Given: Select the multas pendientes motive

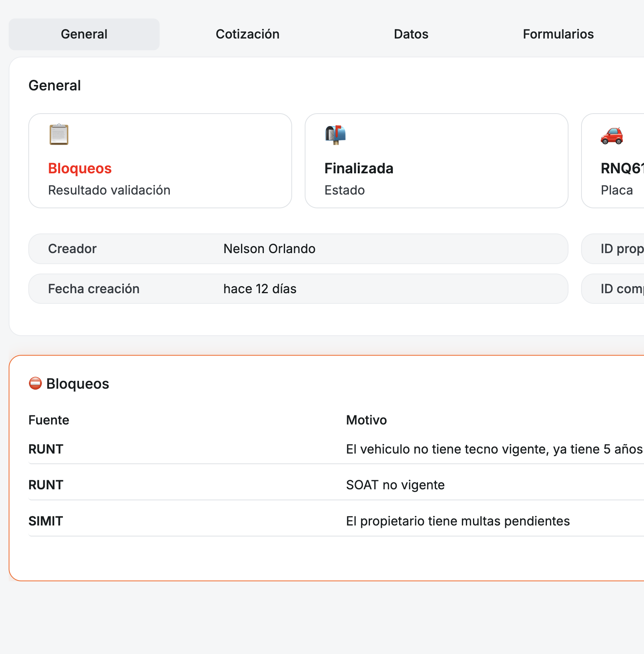Looking at the screenshot, I should [x=458, y=521].
